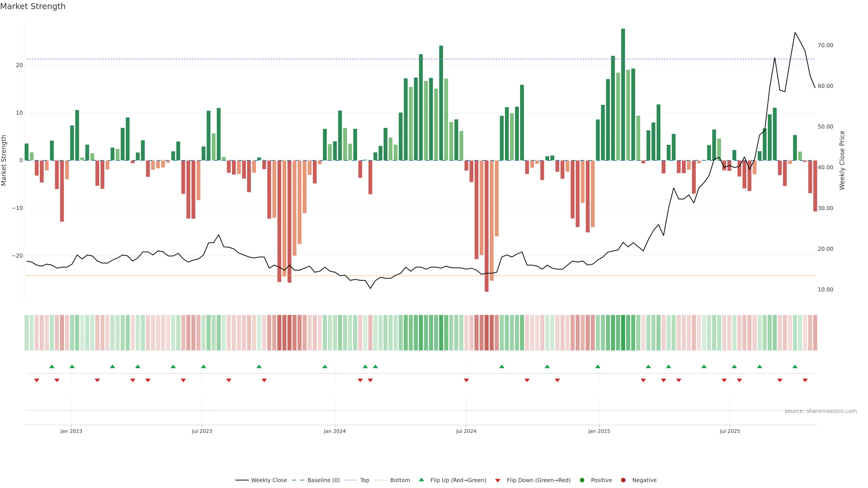Click the 70.00 right axis tick label
The height and width of the screenshot is (488, 868).
825,45
